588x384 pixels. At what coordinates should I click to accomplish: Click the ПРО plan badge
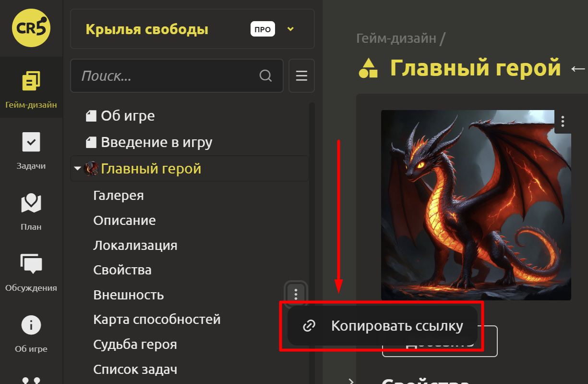coord(263,29)
